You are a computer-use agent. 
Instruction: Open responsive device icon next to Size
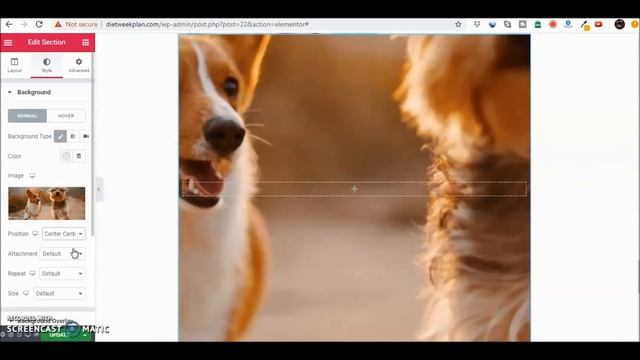(x=26, y=293)
